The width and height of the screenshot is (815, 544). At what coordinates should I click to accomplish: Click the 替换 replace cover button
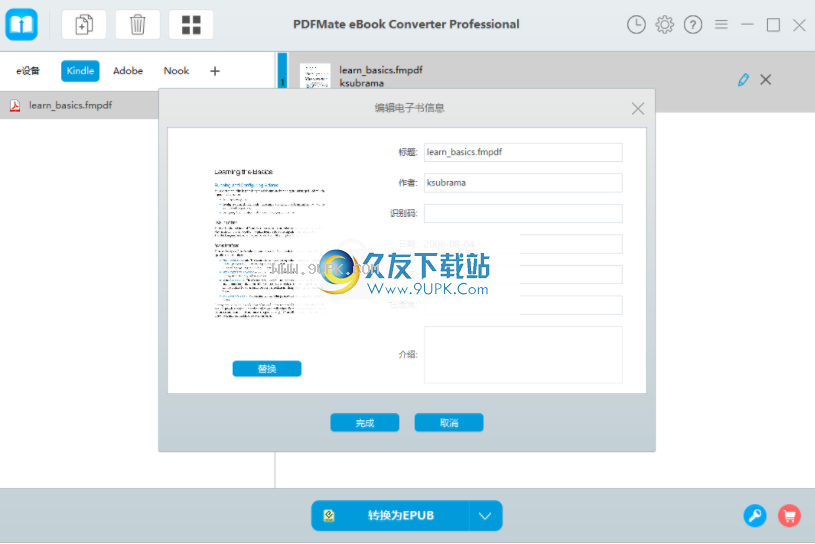click(x=267, y=368)
